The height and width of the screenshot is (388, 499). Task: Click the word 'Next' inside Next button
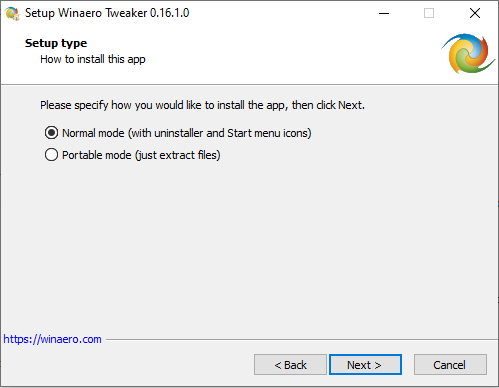359,365
